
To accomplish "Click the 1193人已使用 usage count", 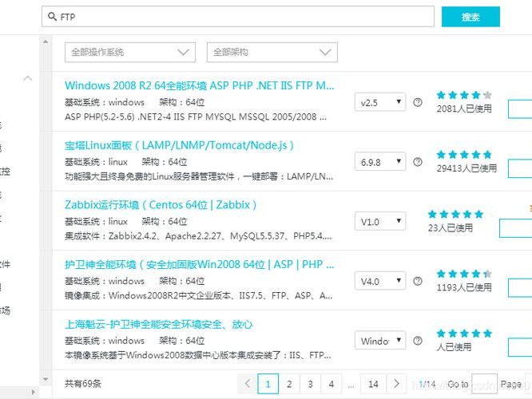I will [464, 287].
